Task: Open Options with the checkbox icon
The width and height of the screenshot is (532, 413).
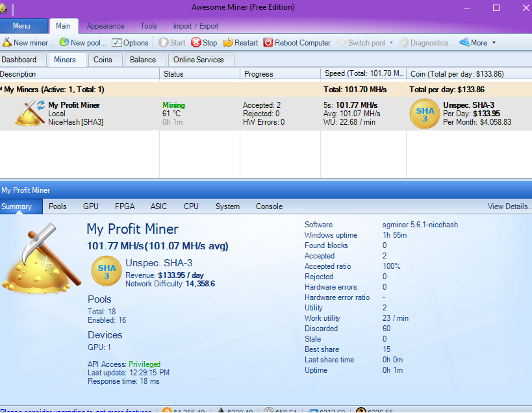Action: coord(117,42)
